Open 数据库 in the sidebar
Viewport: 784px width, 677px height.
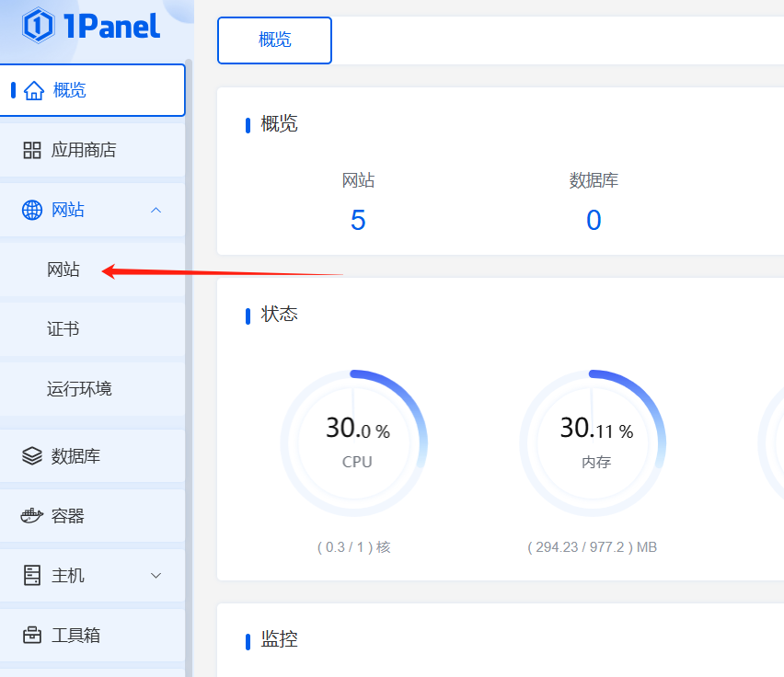(x=93, y=455)
